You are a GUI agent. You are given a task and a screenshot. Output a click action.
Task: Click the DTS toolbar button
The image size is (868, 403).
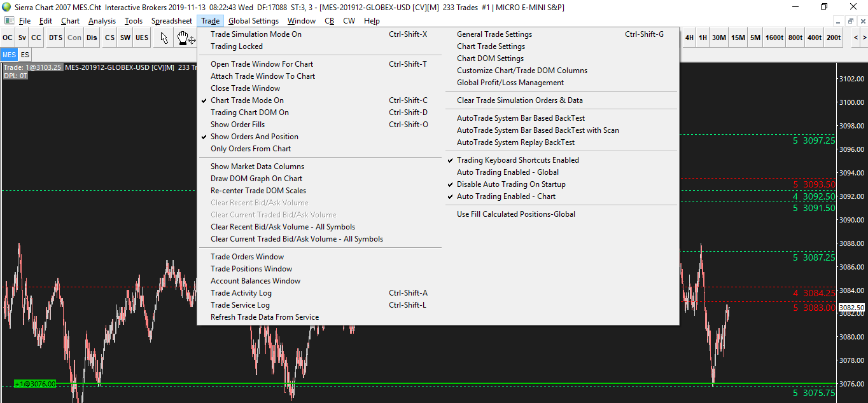(56, 38)
